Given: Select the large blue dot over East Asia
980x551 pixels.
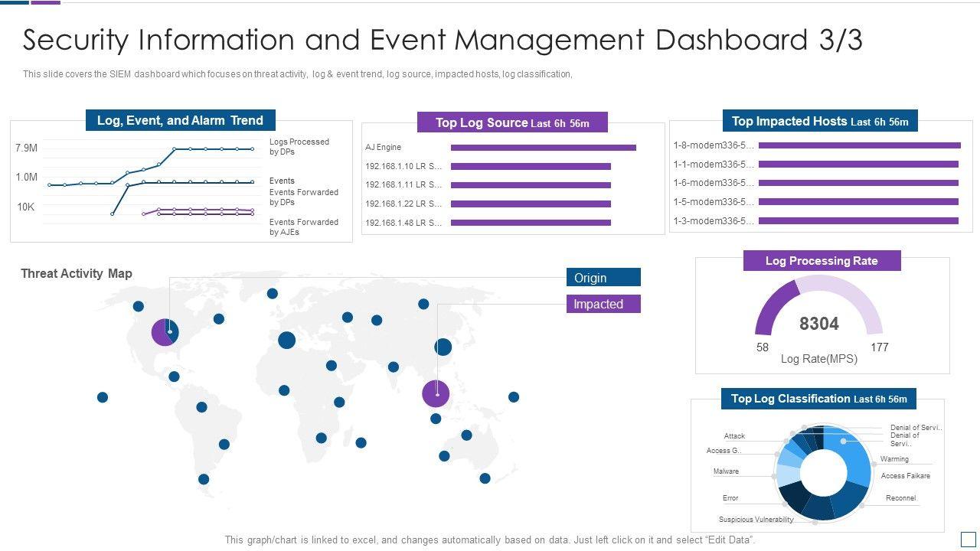Looking at the screenshot, I should pos(443,347).
